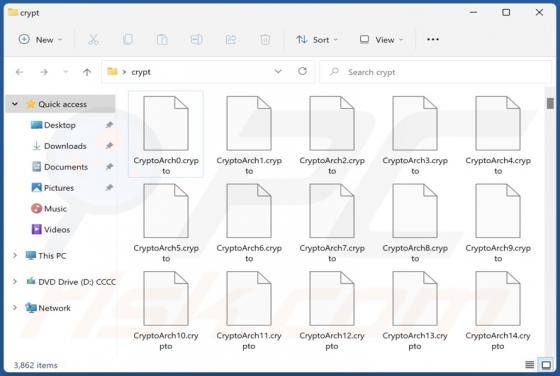Click the Paste clipboard icon
The image size is (560, 376).
(162, 40)
